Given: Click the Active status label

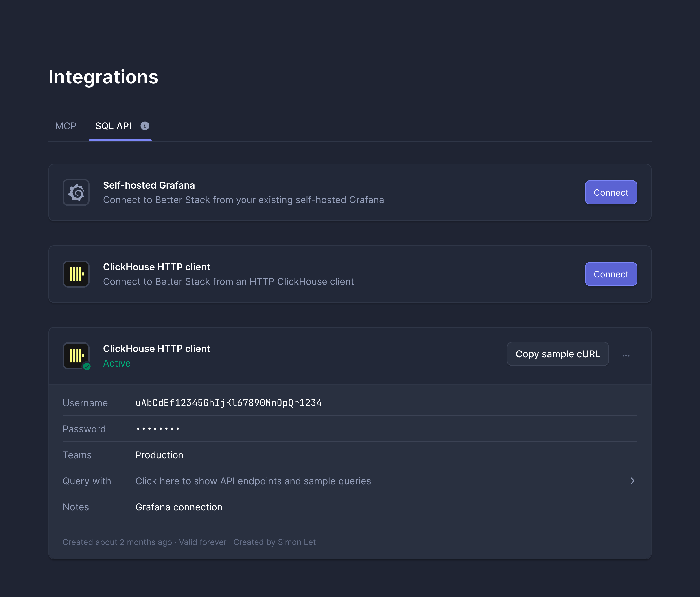Looking at the screenshot, I should click(117, 363).
